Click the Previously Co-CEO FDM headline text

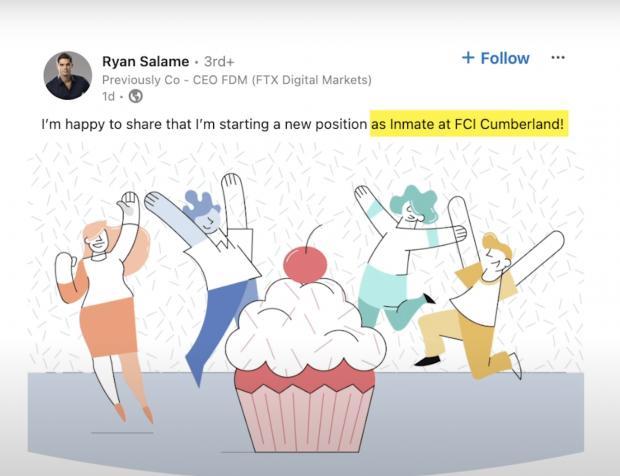pyautogui.click(x=236, y=80)
